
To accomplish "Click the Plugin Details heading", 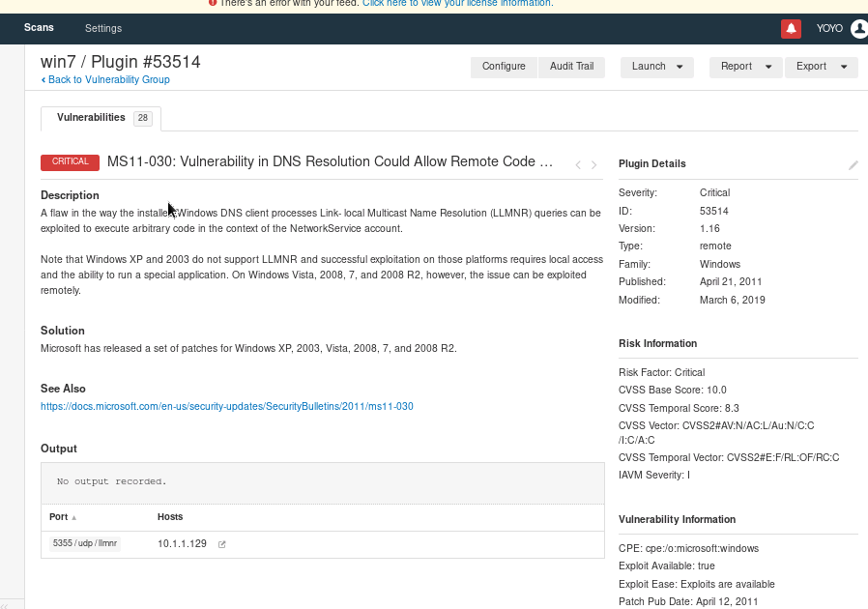I will coord(652,164).
